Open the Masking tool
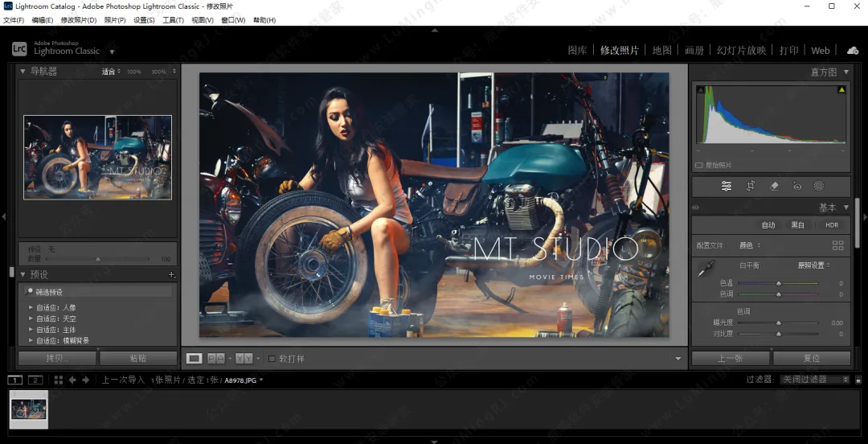The height and width of the screenshot is (444, 868). click(x=819, y=186)
